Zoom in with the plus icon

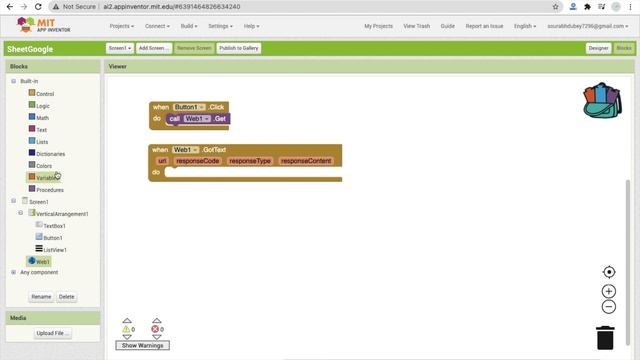pyautogui.click(x=609, y=291)
